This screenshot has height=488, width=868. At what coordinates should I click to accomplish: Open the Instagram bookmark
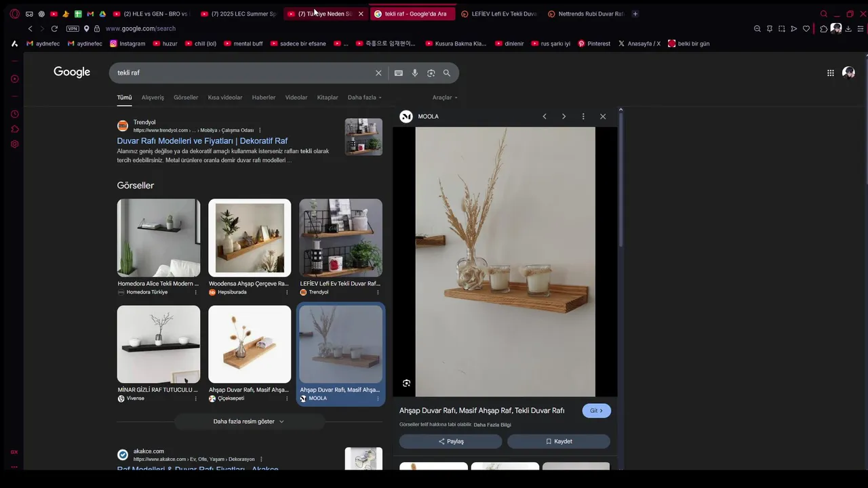pos(127,43)
